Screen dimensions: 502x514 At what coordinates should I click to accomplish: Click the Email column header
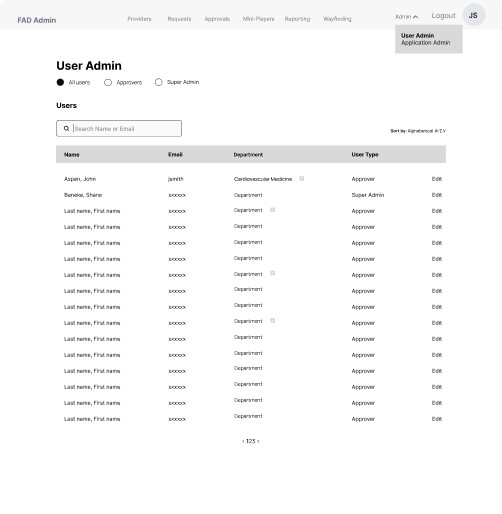click(175, 154)
